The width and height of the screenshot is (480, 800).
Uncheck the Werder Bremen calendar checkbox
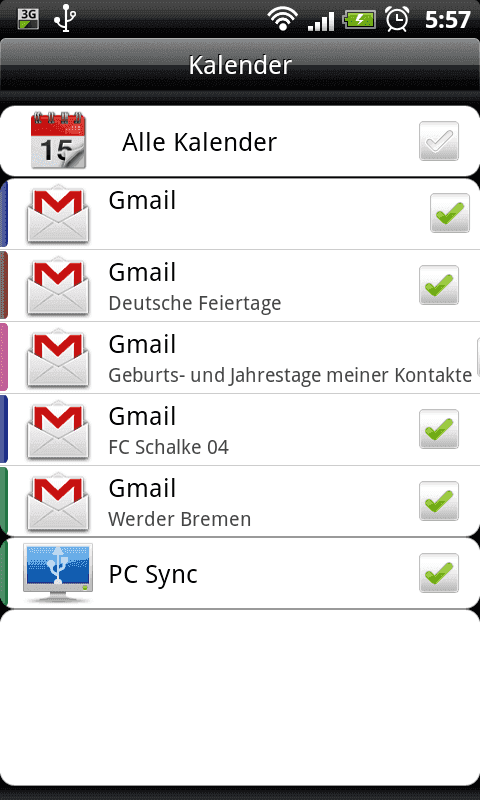439,501
